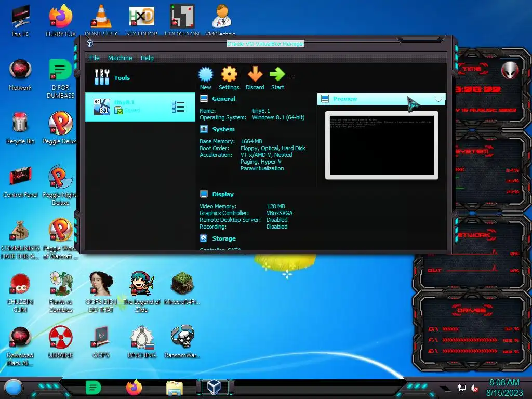Open the money bag desktop icon
The width and height of the screenshot is (532, 399).
coord(20,240)
